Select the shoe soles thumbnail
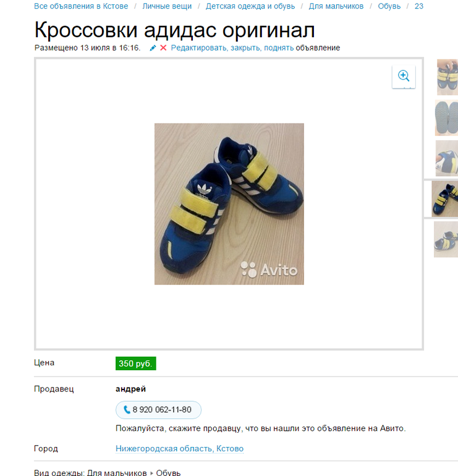Image resolution: width=458 pixels, height=476 pixels. (446, 118)
